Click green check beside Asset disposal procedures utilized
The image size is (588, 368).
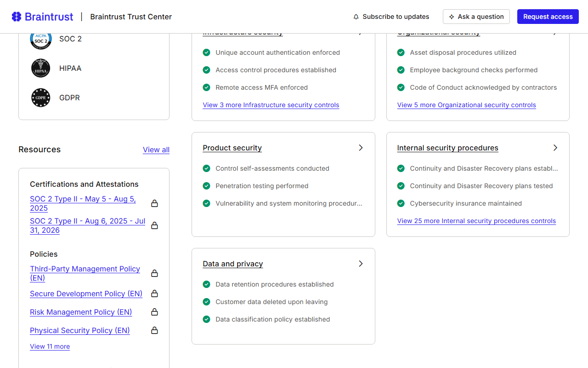point(401,52)
